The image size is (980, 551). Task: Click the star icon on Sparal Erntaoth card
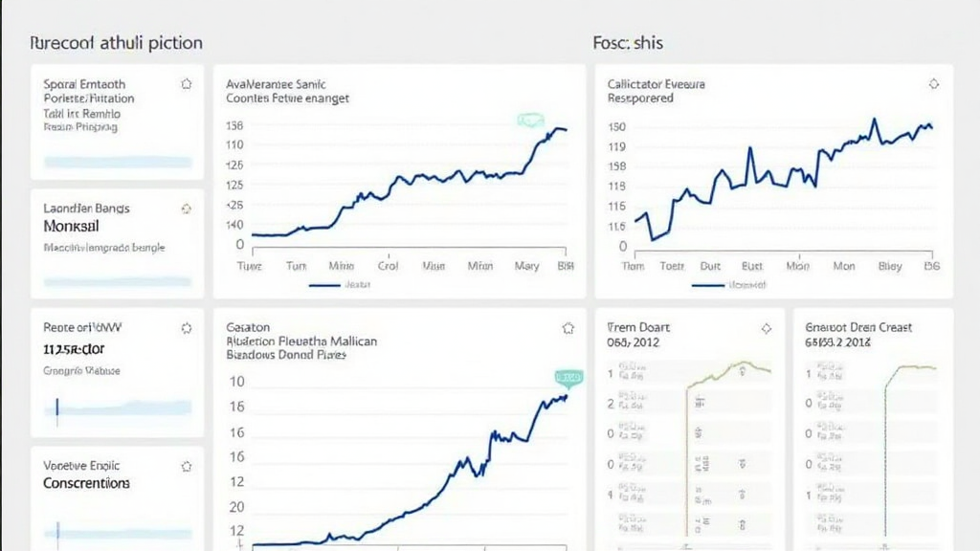(186, 84)
